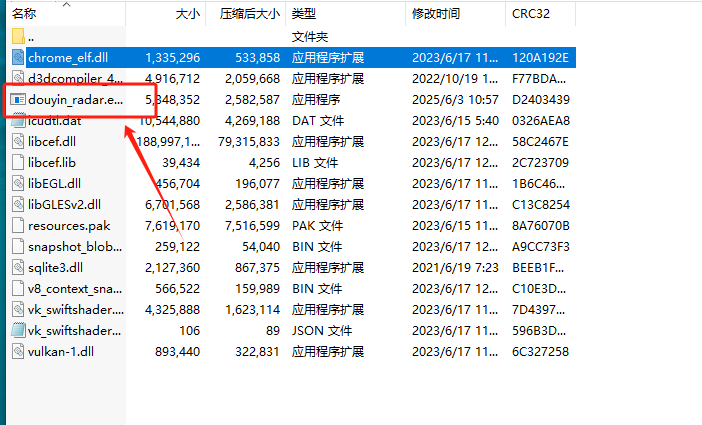Click the libcef.lib file icon
Image resolution: width=702 pixels, height=425 pixels.
(18, 163)
